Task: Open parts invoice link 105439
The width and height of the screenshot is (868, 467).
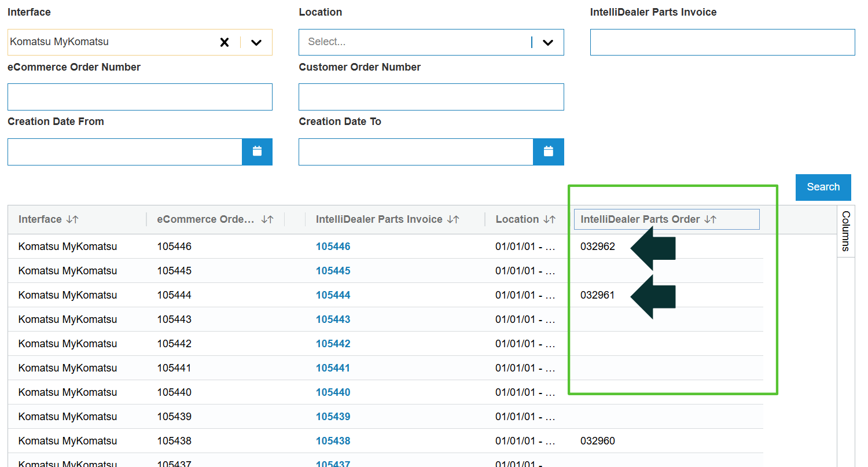Action: 333,417
